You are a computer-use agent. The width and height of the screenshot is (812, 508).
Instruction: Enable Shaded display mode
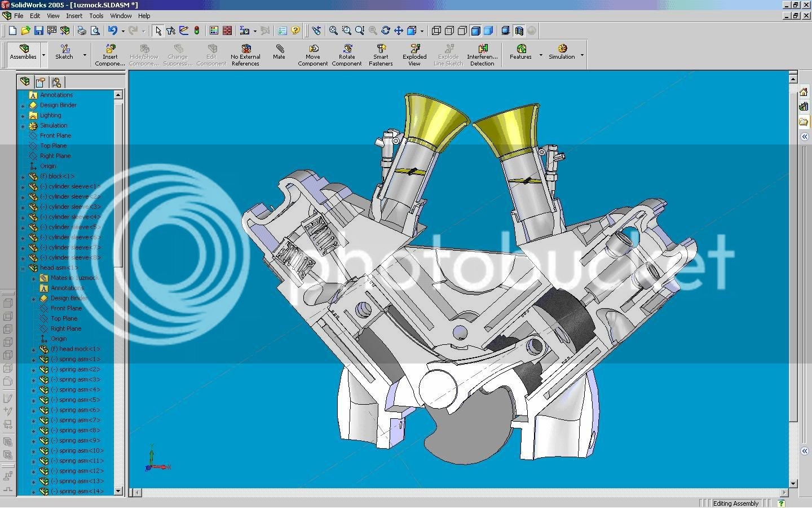coord(488,30)
